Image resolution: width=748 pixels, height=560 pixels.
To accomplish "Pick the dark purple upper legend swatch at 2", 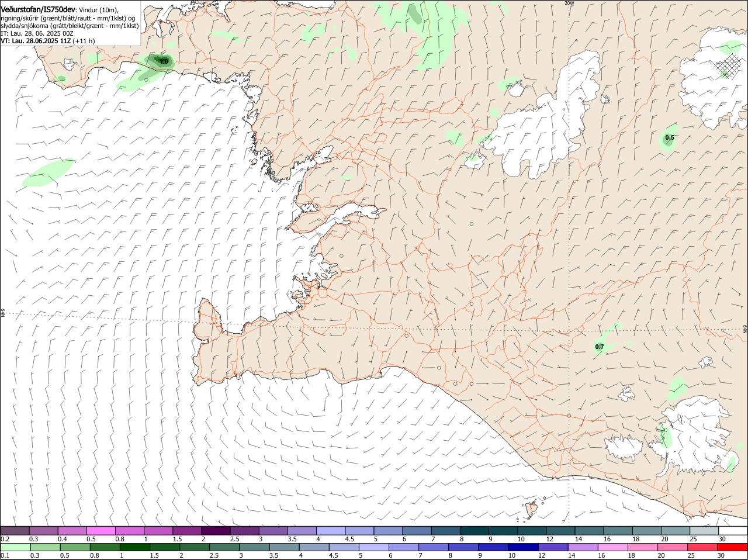I will tap(216, 531).
